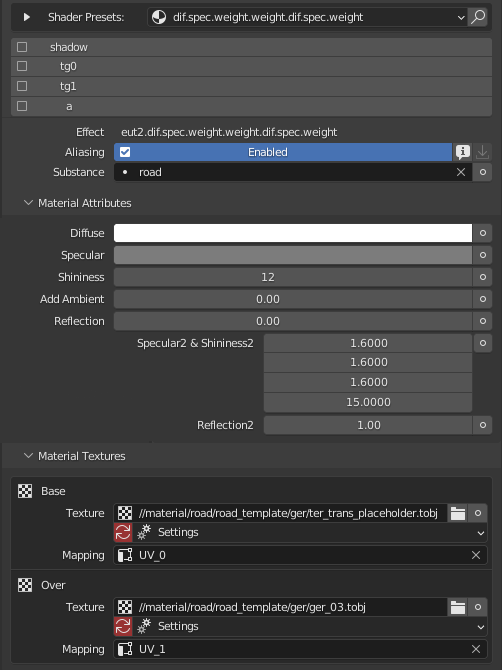
Task: Expand the Shader Presets panel triangle
Action: tap(26, 17)
